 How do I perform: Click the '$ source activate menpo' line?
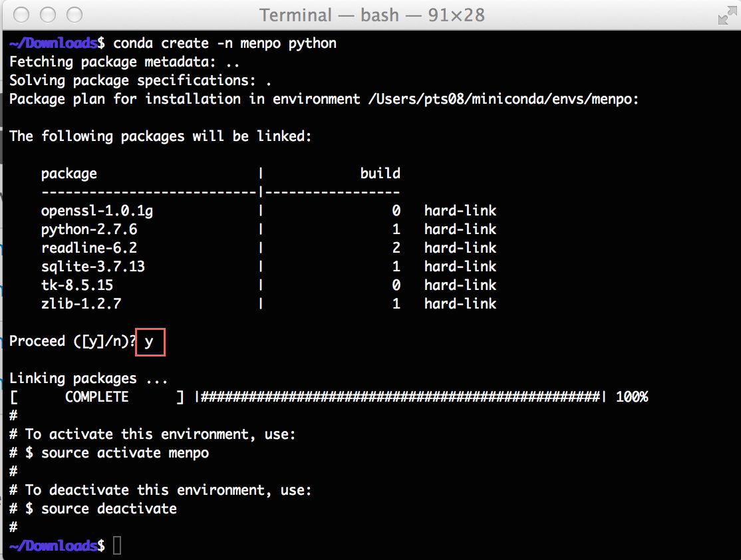116,453
